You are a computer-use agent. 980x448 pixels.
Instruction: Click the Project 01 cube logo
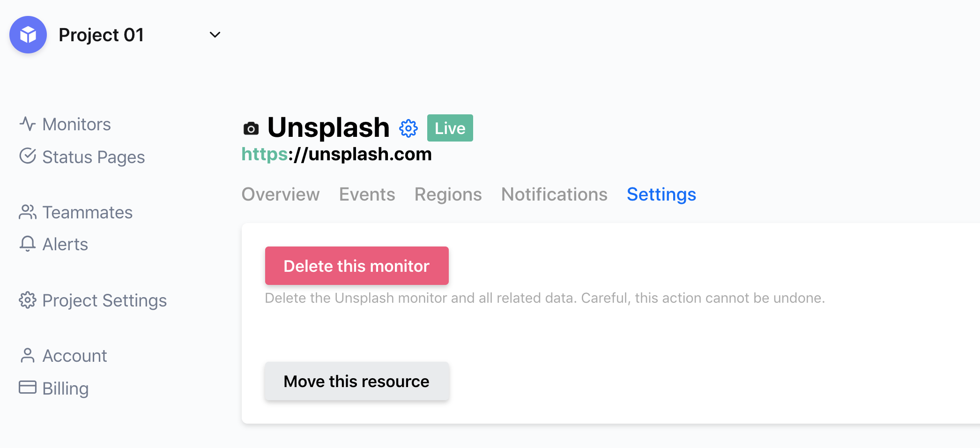point(28,35)
